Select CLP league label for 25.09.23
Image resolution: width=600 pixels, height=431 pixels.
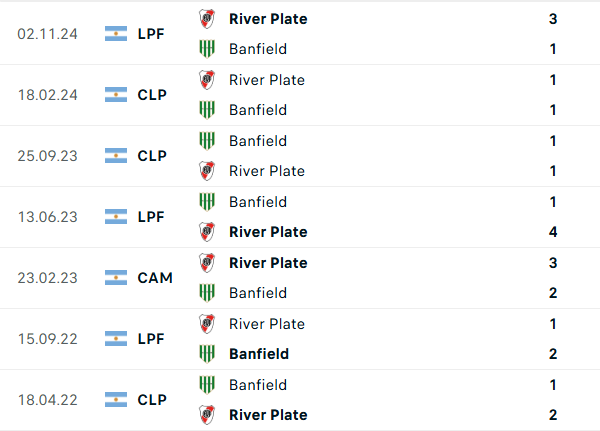(152, 156)
